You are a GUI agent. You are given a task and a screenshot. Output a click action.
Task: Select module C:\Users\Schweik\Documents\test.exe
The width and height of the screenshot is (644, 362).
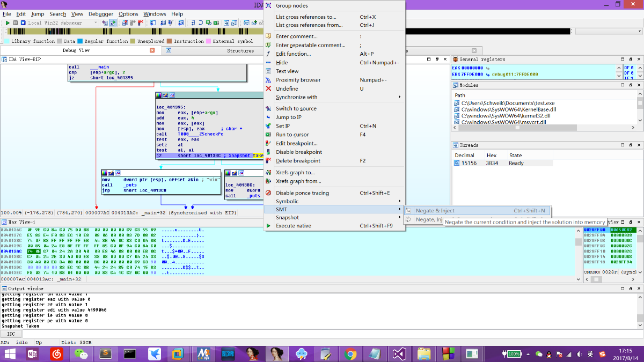coord(508,103)
